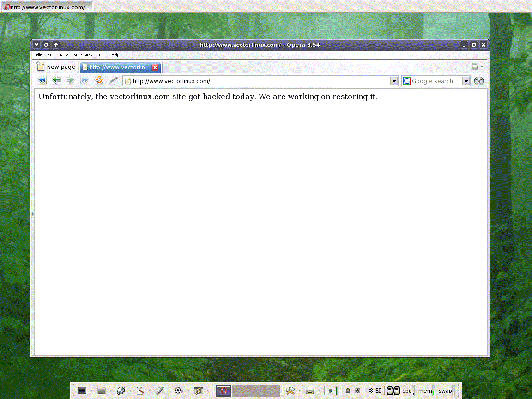Close the vectorlinux tab with red X
Screen dimensions: 532x399
click(155, 67)
